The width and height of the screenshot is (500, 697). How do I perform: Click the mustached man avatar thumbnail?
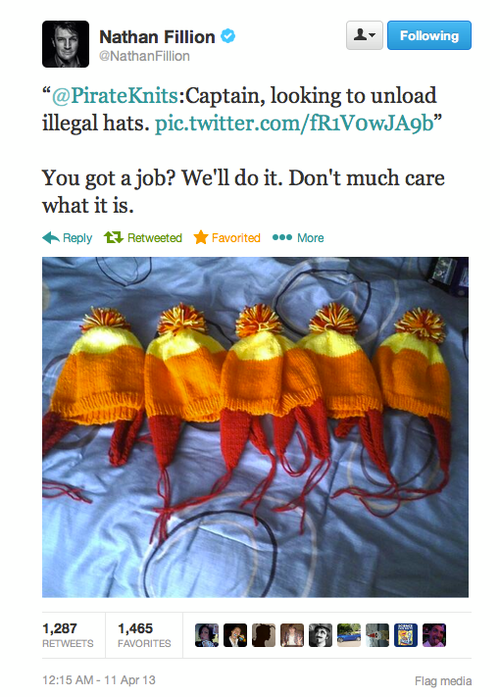[x=320, y=635]
